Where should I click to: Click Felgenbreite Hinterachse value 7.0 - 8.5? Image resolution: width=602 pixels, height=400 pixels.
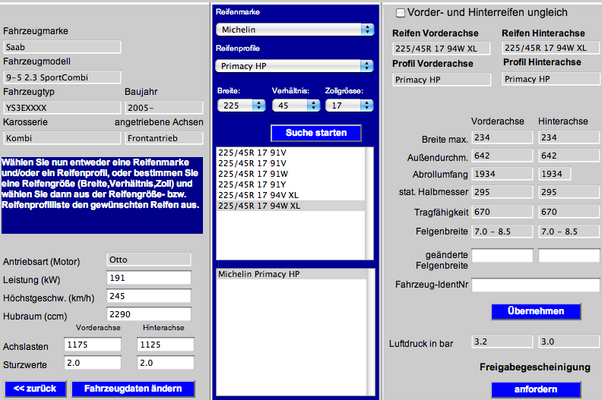(569, 231)
